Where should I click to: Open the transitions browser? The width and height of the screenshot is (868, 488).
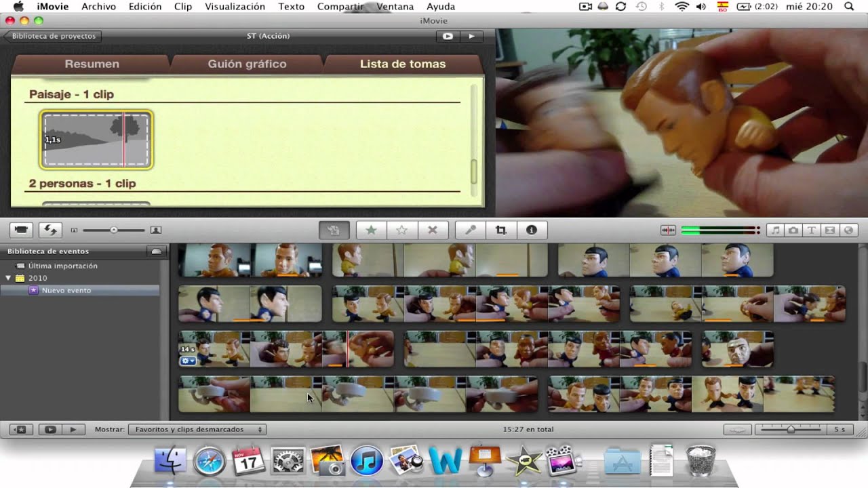(830, 230)
